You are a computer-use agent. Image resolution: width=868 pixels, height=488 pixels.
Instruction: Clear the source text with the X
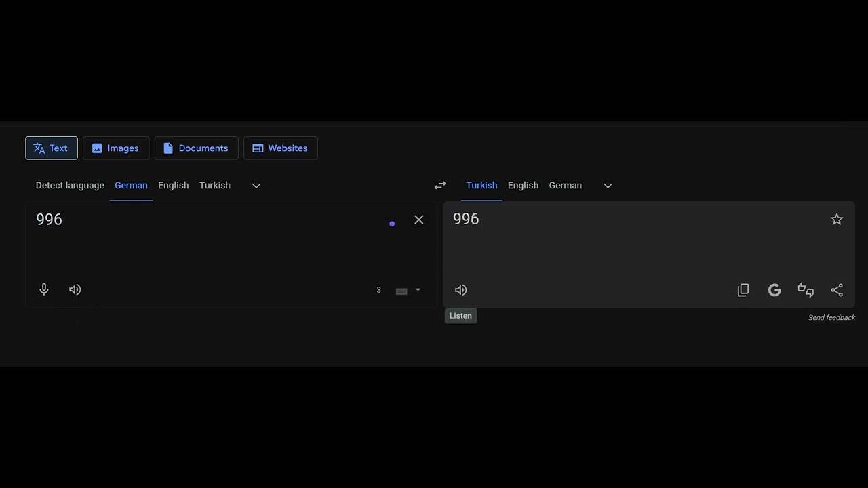click(x=419, y=220)
